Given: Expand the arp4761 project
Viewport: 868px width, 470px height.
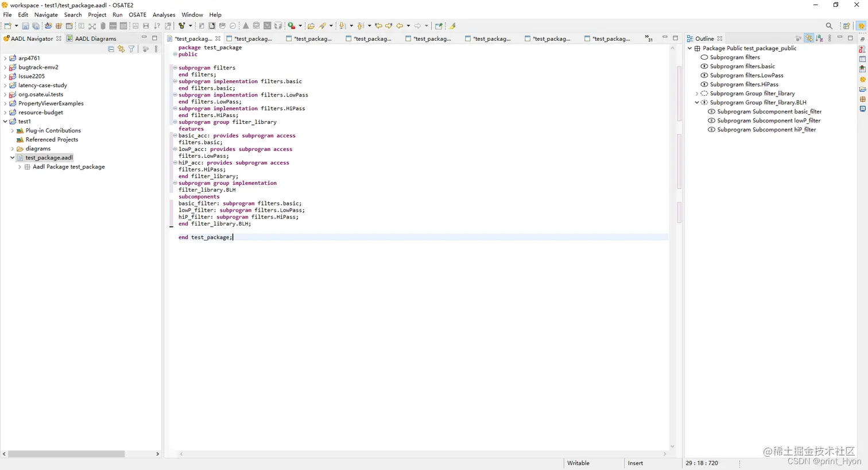Looking at the screenshot, I should pyautogui.click(x=5, y=58).
